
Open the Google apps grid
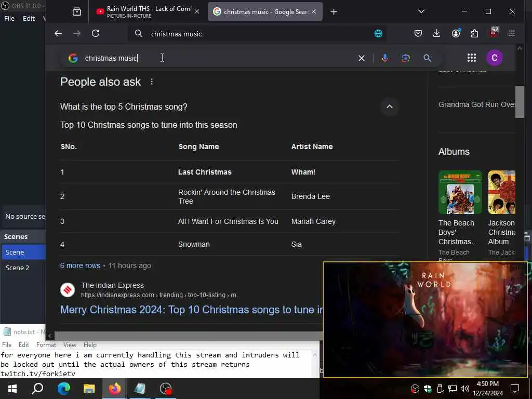click(472, 58)
